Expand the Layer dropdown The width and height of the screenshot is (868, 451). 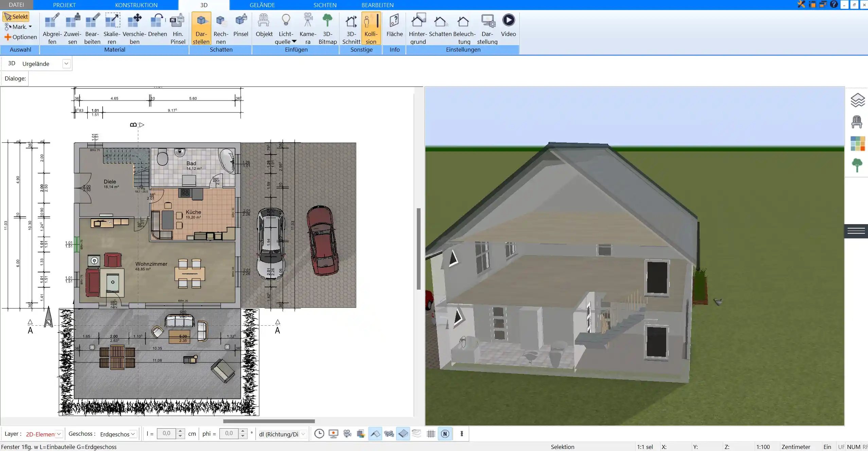coord(59,434)
